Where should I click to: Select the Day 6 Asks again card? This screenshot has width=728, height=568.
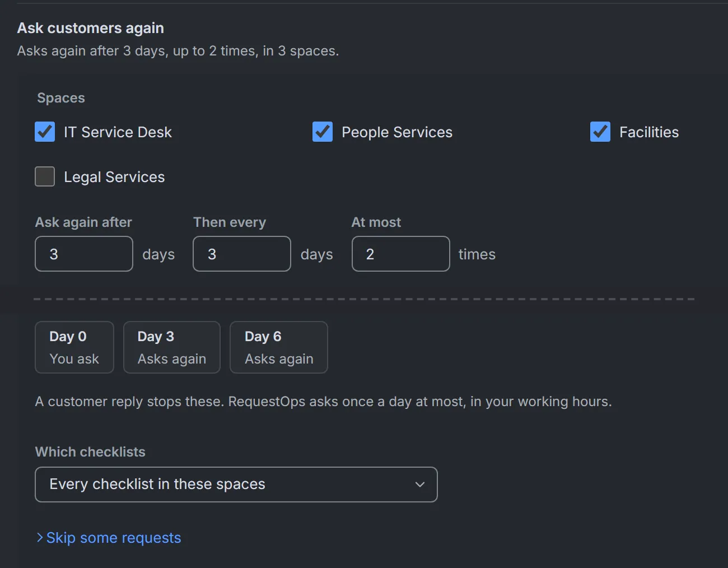[x=279, y=347]
